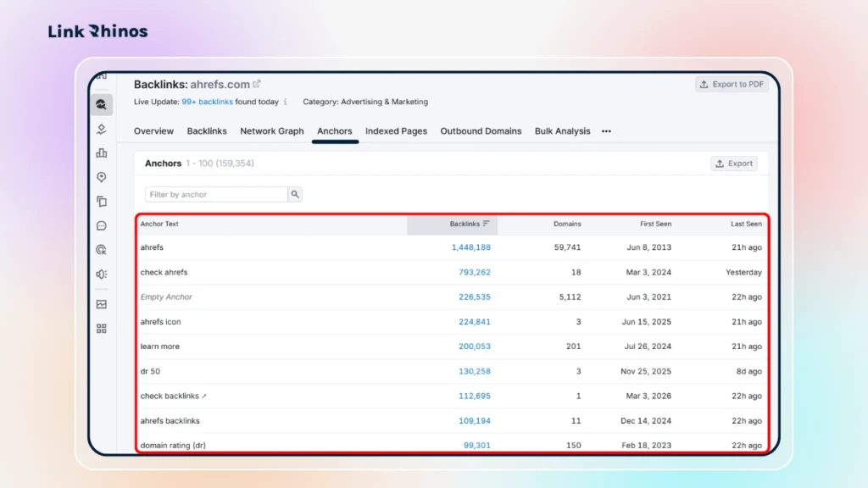868x488 pixels.
Task: Open ahrefs.com via external link icon
Action: tap(256, 84)
